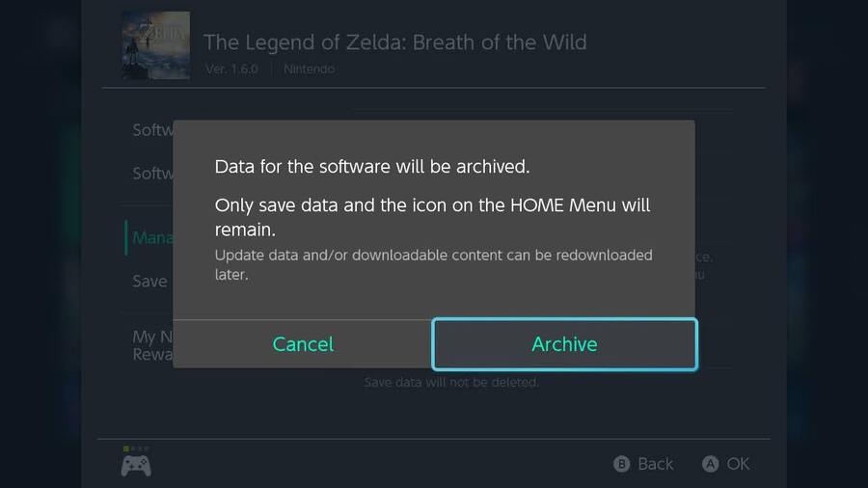Click the OK label in footer
The height and width of the screenshot is (488, 868).
click(738, 464)
